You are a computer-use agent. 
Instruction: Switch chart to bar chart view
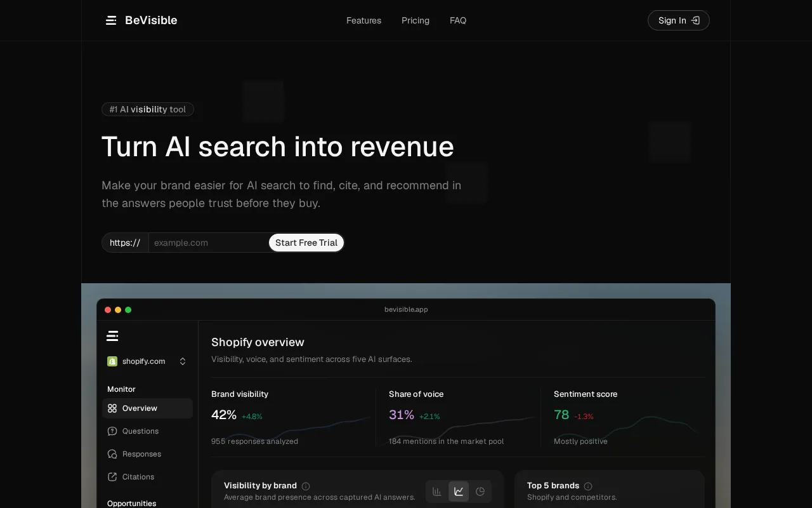[x=437, y=491]
